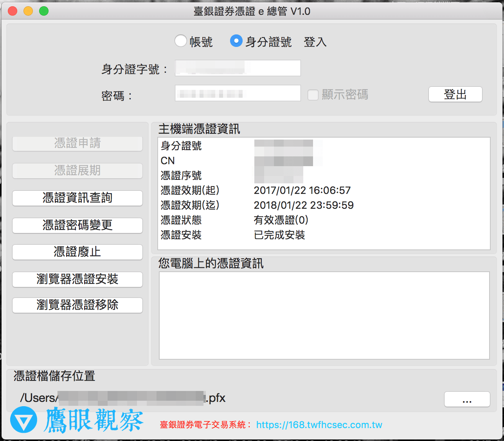Select the 身分證號 radio button
Screen dimensions: 504x441
(x=236, y=41)
